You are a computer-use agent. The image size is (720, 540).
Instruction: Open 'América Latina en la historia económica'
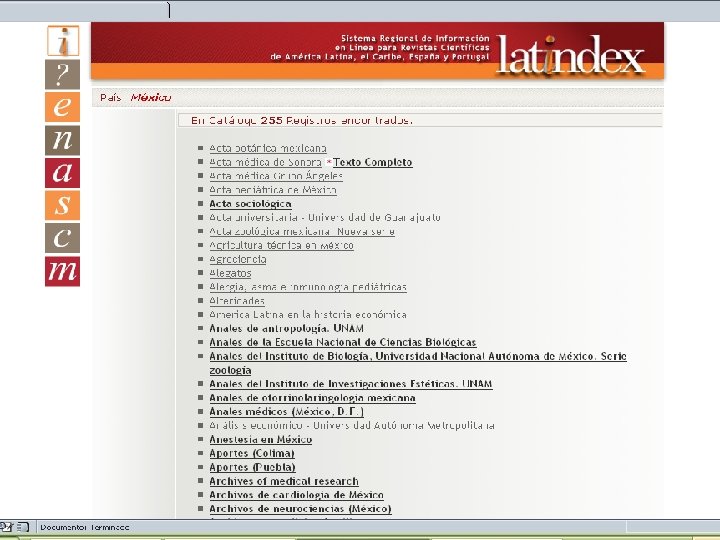pos(308,315)
